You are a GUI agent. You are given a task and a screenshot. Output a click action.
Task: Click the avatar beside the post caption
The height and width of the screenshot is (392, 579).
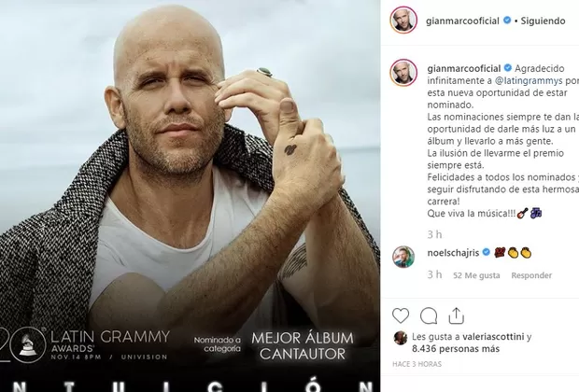[403, 73]
